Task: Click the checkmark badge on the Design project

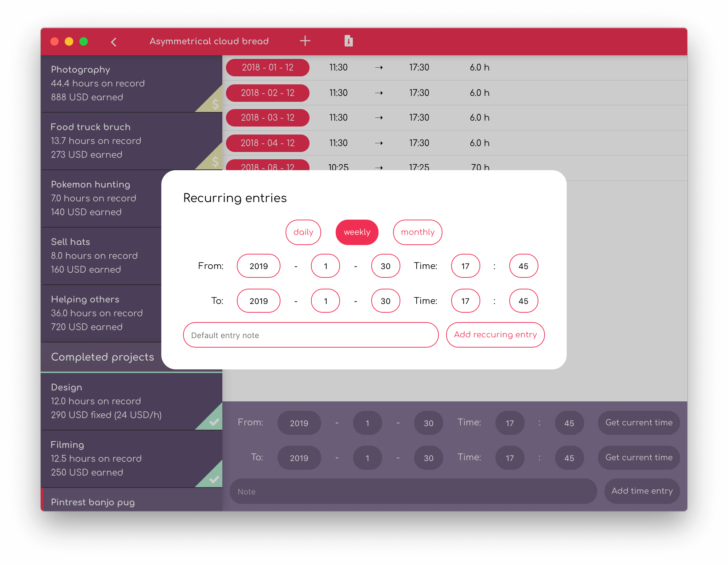Action: (214, 421)
